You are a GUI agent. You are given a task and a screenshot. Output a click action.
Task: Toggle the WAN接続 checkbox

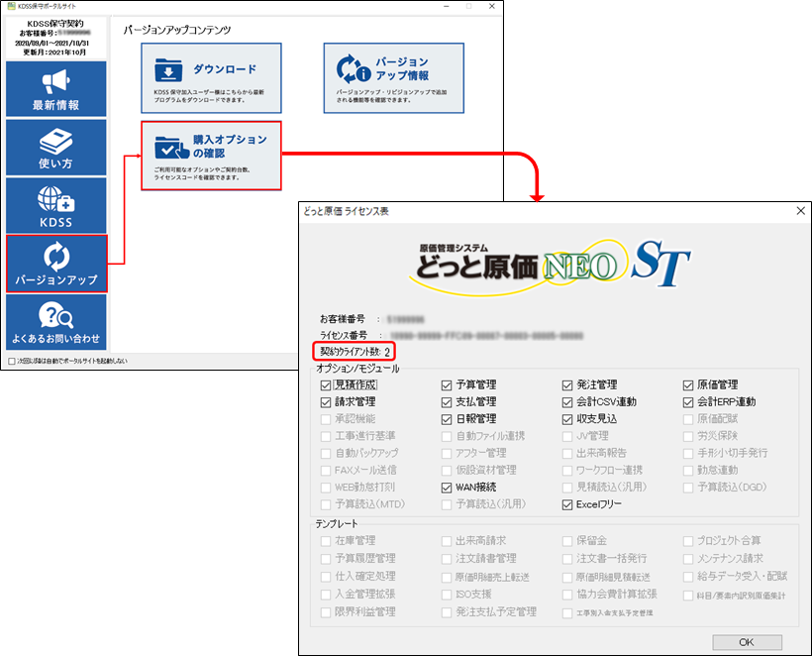point(447,489)
